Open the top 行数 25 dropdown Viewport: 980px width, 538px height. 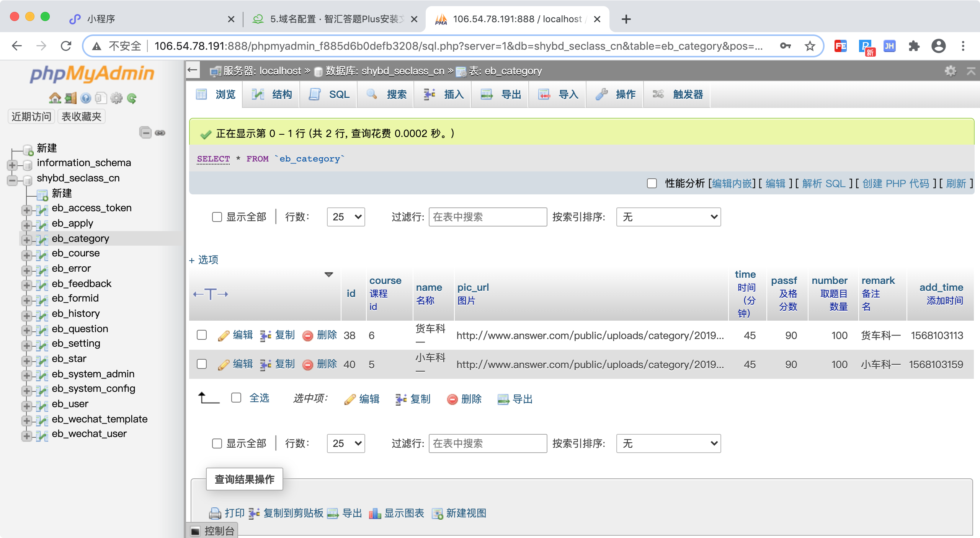tap(346, 217)
